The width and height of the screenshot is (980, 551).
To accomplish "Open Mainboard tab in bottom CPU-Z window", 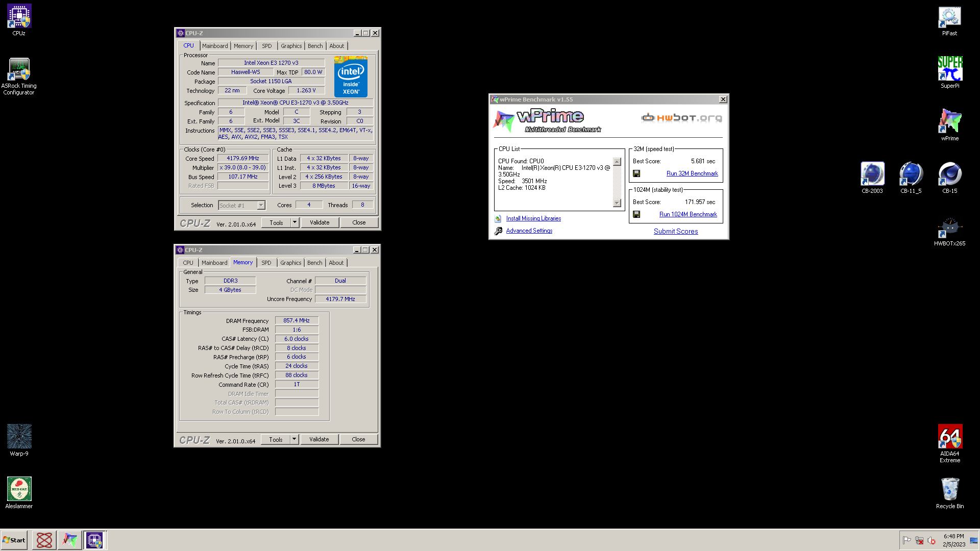I will click(214, 263).
